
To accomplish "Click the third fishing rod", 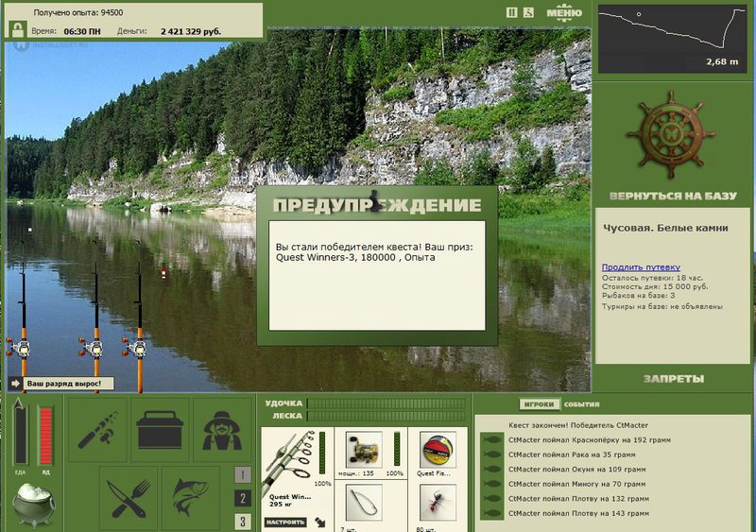I will [138, 318].
